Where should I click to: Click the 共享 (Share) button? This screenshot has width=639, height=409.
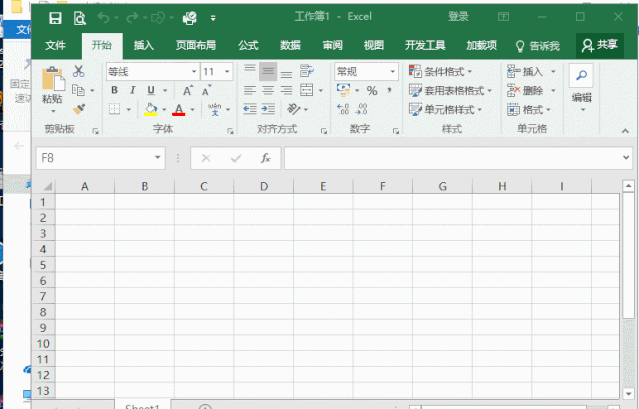coord(600,45)
